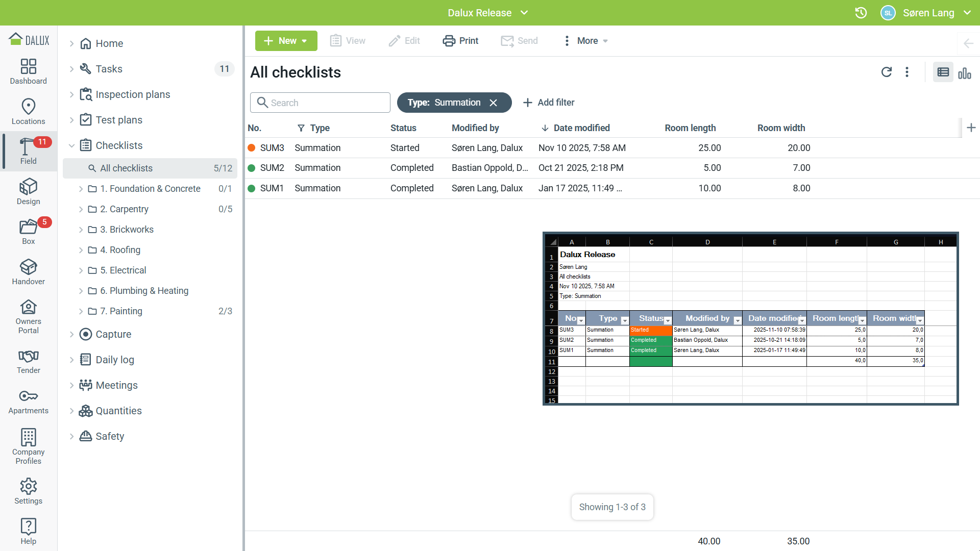
Task: Switch to table list view
Action: [943, 72]
